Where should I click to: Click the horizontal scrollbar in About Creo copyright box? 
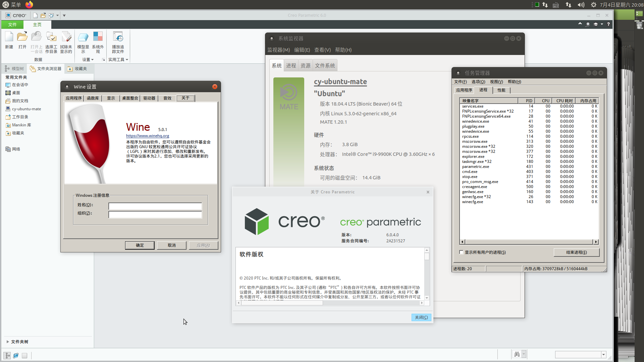330,303
